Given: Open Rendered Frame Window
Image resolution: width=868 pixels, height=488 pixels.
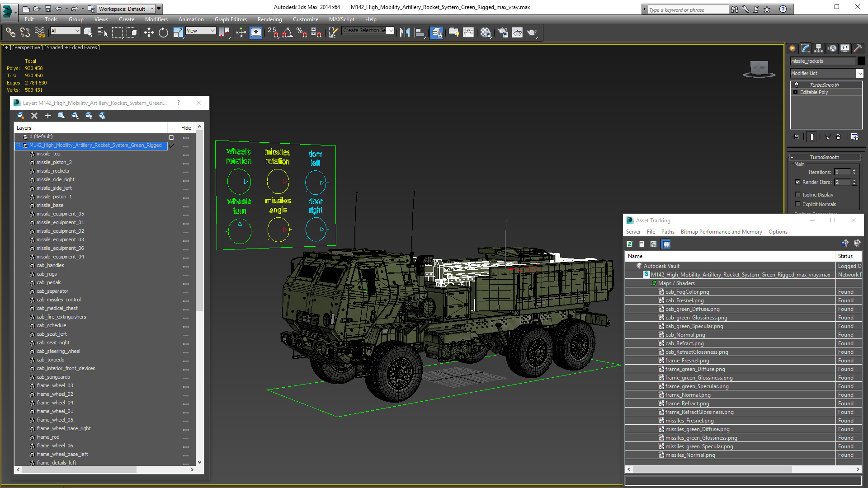Looking at the screenshot, I should tap(517, 32).
